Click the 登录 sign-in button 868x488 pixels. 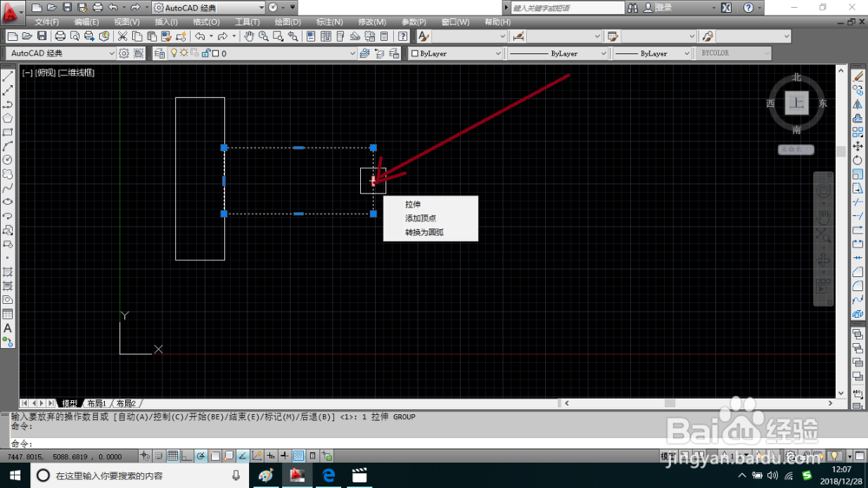(x=663, y=8)
